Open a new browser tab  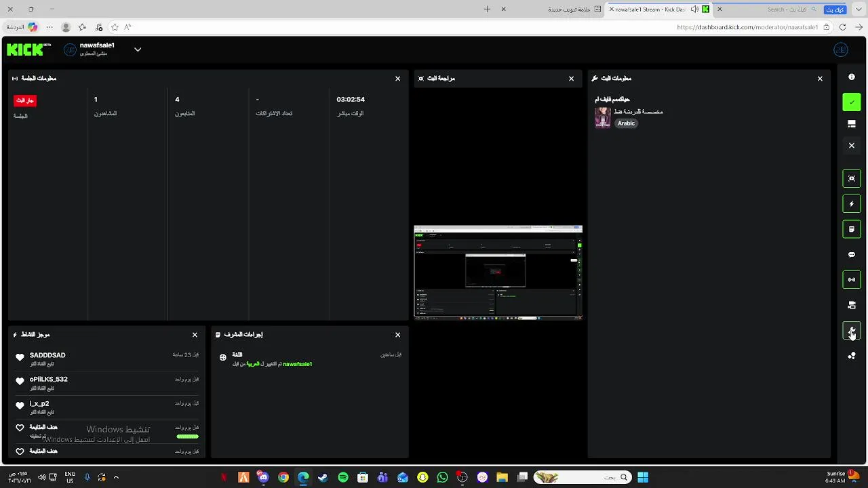click(x=487, y=9)
